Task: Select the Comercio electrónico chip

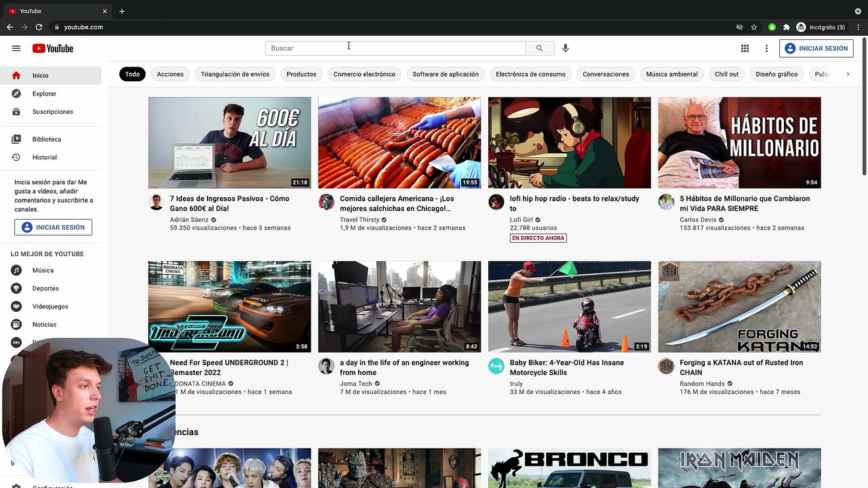Action: pyautogui.click(x=364, y=74)
